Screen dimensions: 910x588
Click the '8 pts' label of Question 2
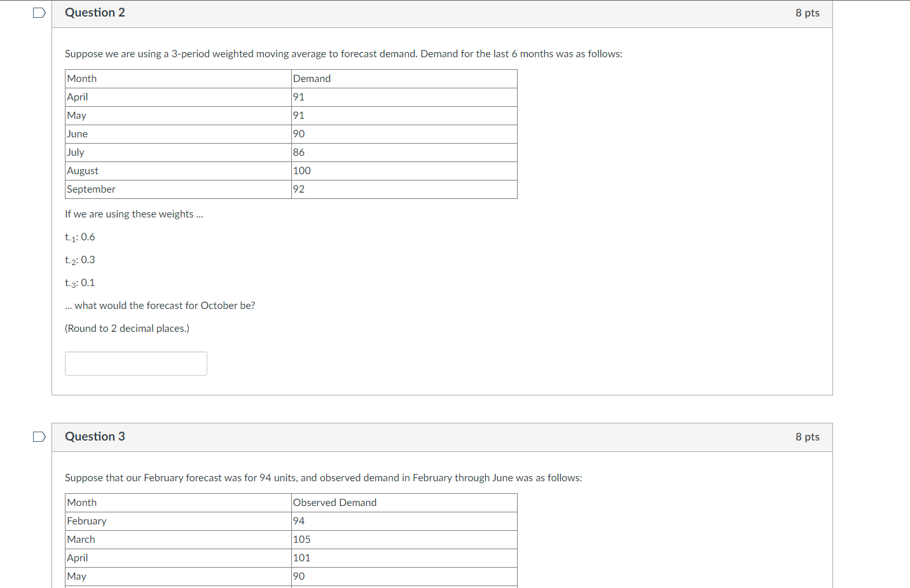tap(807, 13)
